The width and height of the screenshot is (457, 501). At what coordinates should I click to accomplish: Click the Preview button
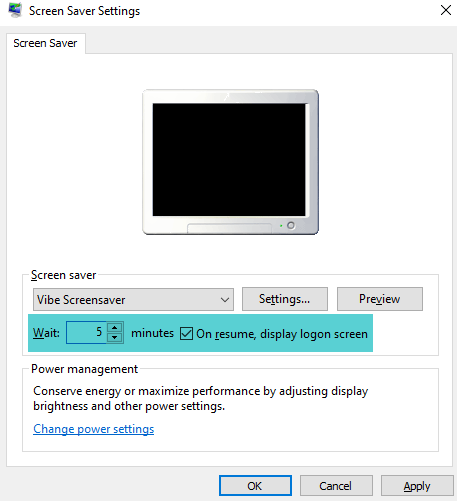click(380, 299)
